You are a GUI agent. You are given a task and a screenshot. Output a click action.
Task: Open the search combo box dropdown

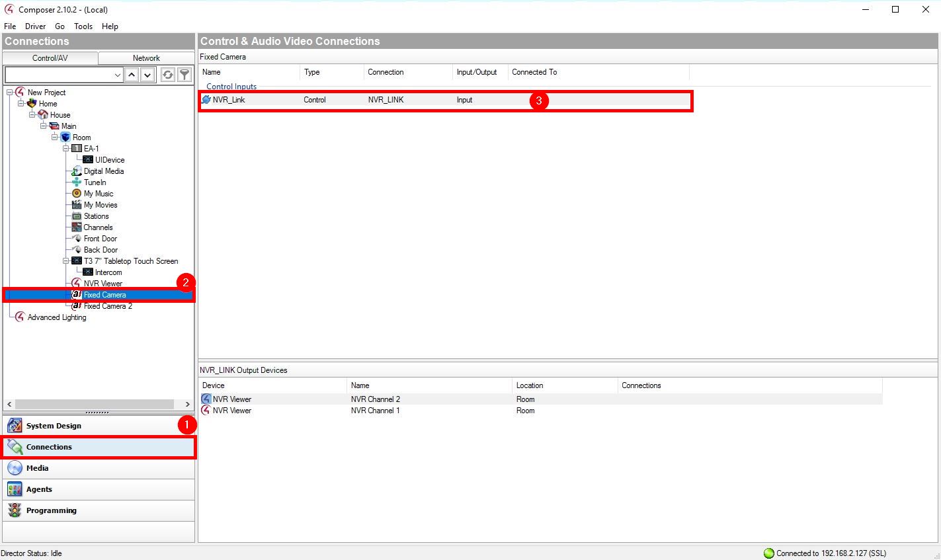pos(118,75)
